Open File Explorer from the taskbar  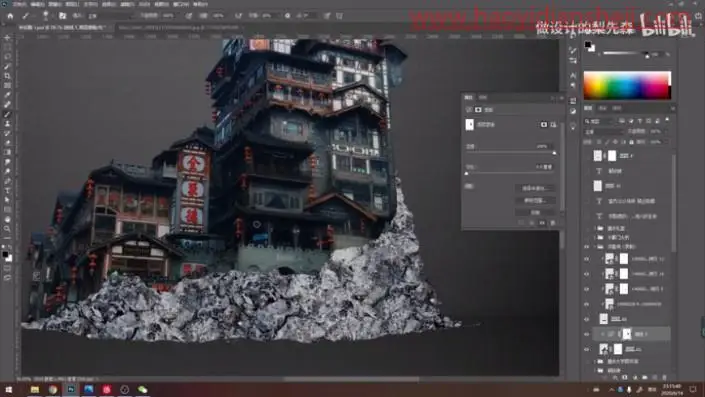pos(35,389)
